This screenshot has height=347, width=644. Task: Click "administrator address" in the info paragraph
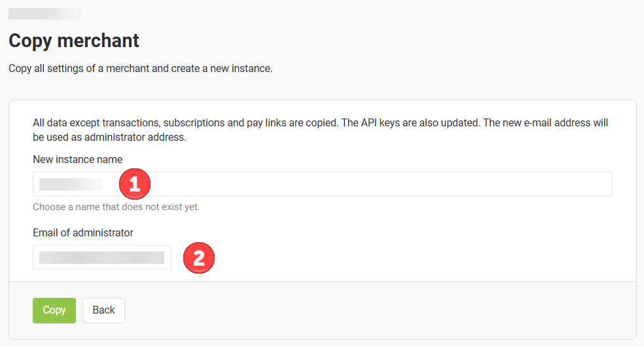[x=135, y=137]
